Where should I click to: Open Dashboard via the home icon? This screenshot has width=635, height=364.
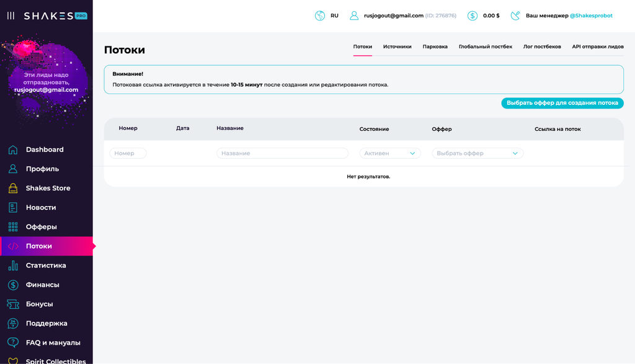pos(13,150)
